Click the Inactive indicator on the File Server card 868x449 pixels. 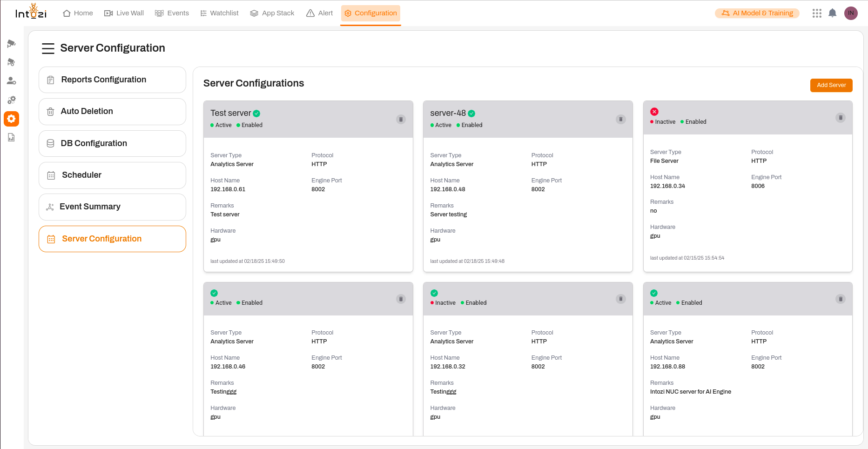pyautogui.click(x=662, y=121)
